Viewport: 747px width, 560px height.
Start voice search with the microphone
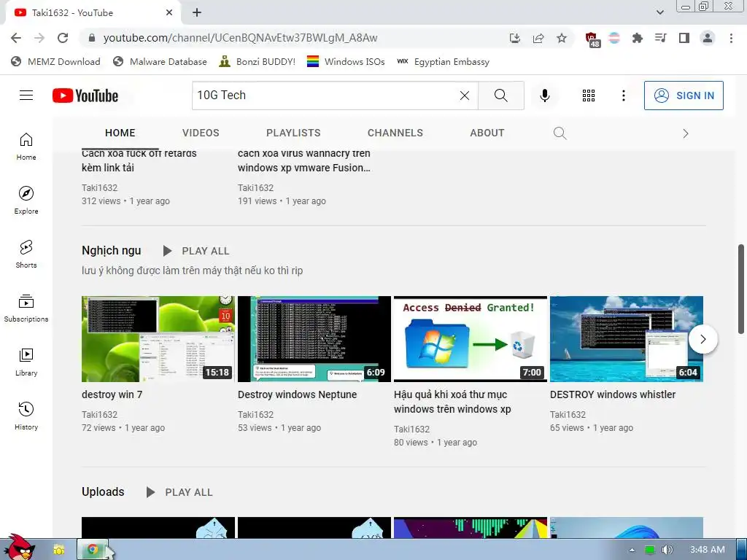tap(544, 96)
